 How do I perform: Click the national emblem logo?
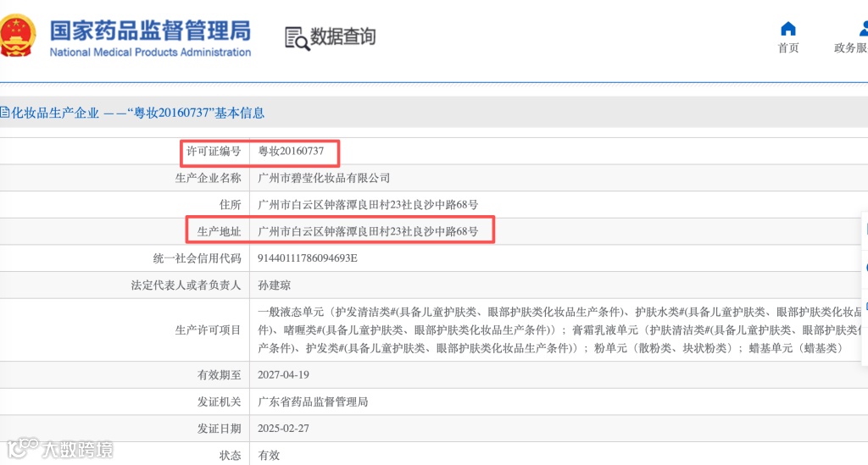(x=17, y=36)
